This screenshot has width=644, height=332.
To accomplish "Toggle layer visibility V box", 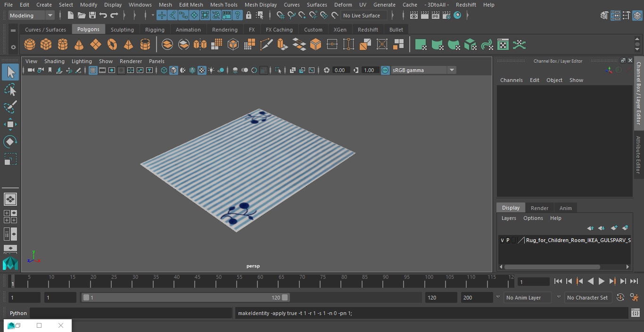I will pyautogui.click(x=502, y=240).
